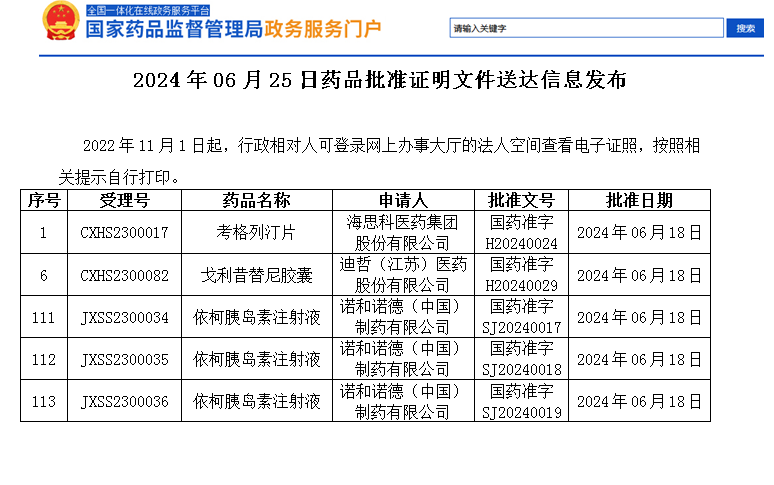Click 依柯胰岛素注射液 in row 113
The height and width of the screenshot is (485, 774).
pos(257,401)
